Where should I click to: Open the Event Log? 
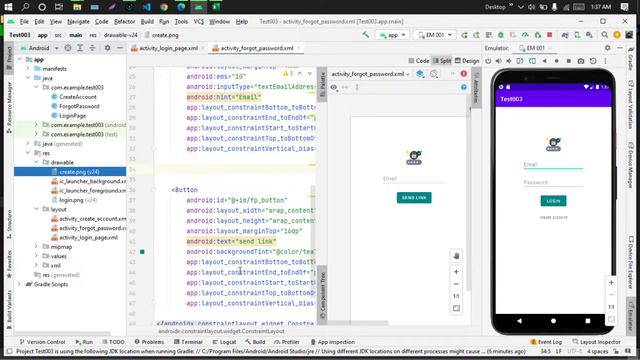coord(546,342)
